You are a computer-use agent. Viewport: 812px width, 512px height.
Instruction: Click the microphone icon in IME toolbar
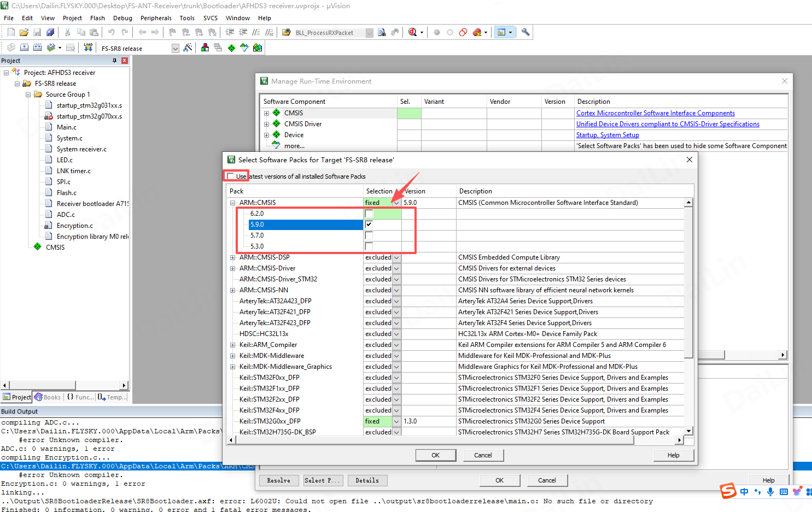coord(770,492)
